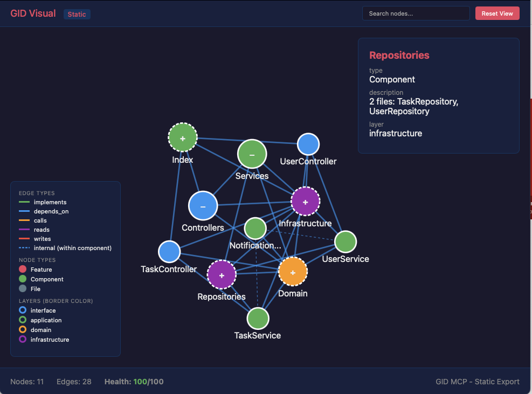Expand the Repositories node
This screenshot has height=394, width=532.
pos(222,274)
